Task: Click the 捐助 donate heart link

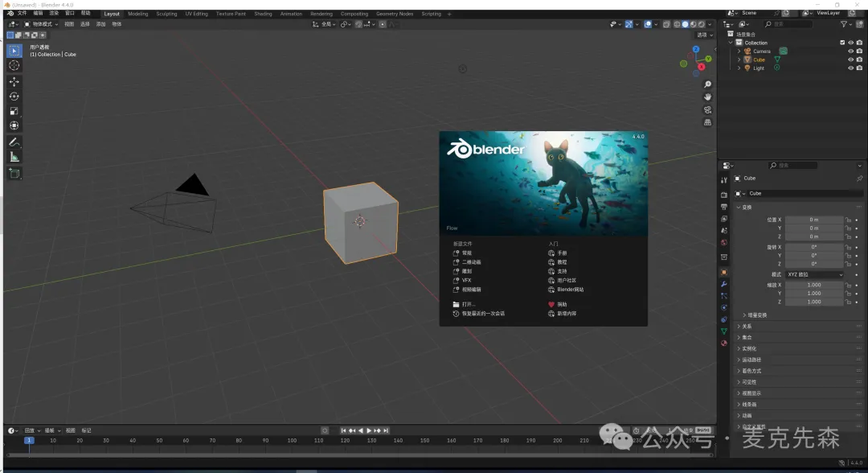Action: point(558,305)
